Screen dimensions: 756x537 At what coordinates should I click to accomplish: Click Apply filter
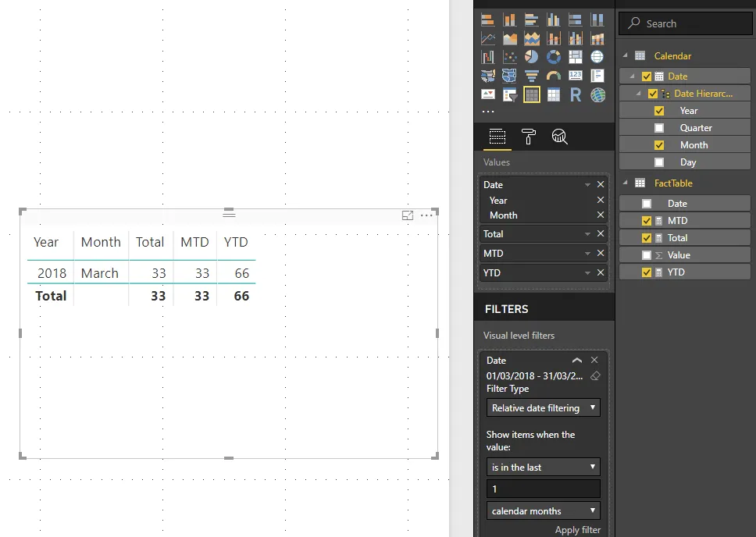click(578, 530)
